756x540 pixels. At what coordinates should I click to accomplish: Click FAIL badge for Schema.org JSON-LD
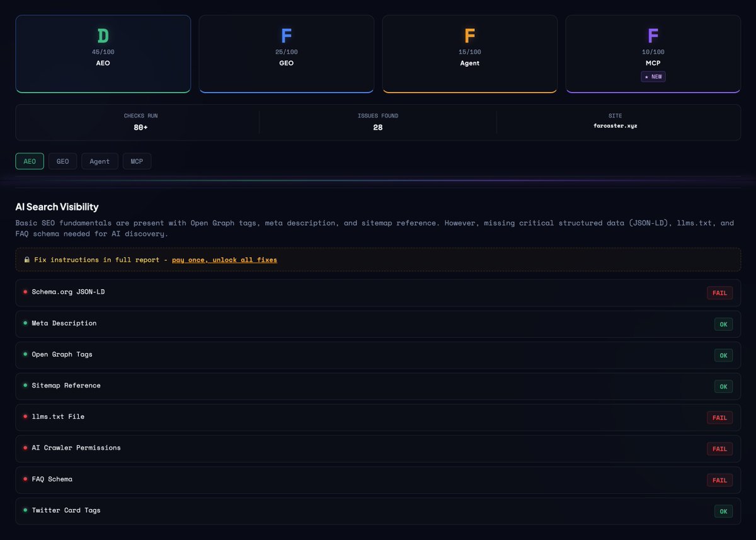719,293
